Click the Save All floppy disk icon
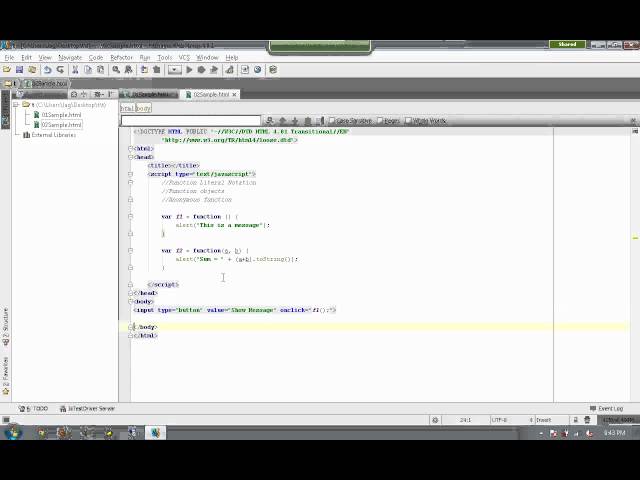 tap(20, 70)
